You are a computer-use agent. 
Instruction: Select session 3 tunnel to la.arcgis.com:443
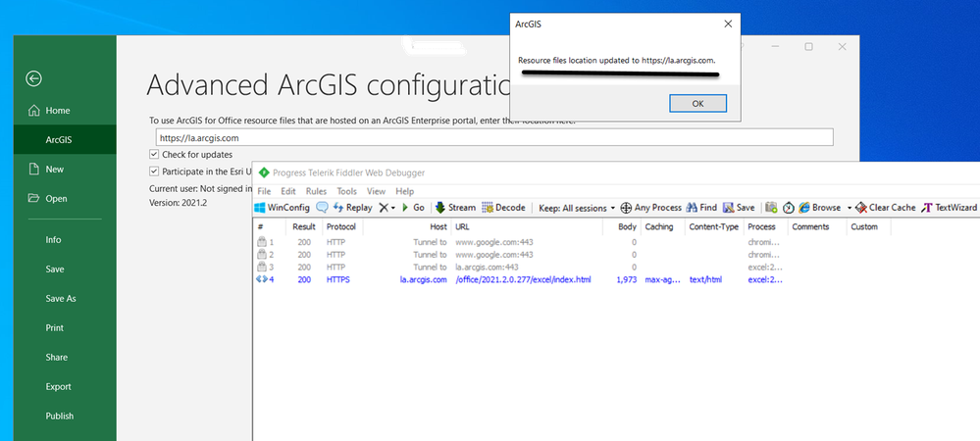click(519, 267)
